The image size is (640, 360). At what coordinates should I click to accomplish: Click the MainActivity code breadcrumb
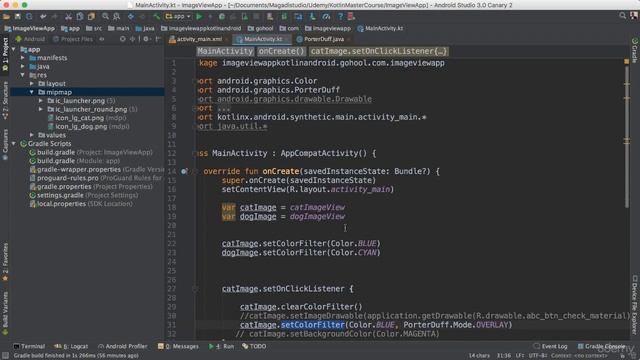point(225,51)
